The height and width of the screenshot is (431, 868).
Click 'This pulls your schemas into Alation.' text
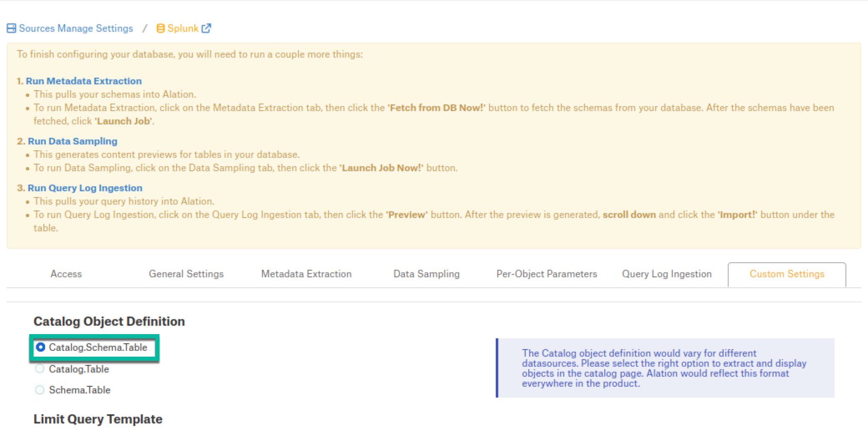[x=115, y=94]
